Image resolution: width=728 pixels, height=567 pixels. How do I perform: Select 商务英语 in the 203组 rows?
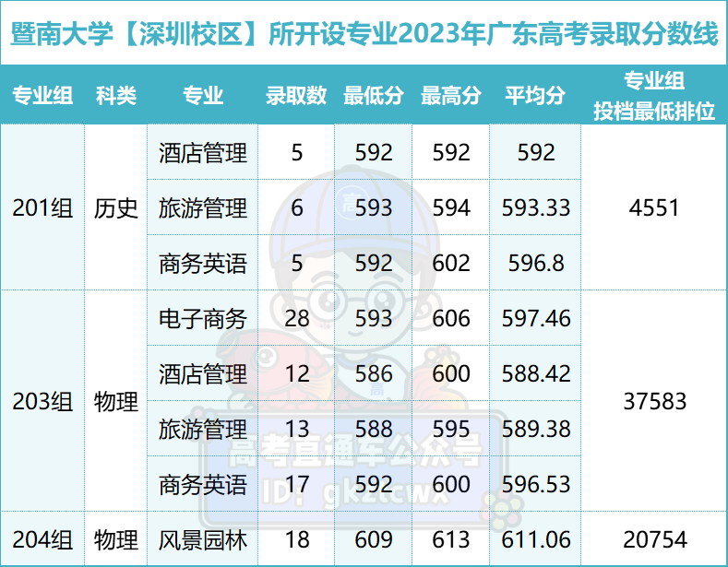(x=203, y=484)
